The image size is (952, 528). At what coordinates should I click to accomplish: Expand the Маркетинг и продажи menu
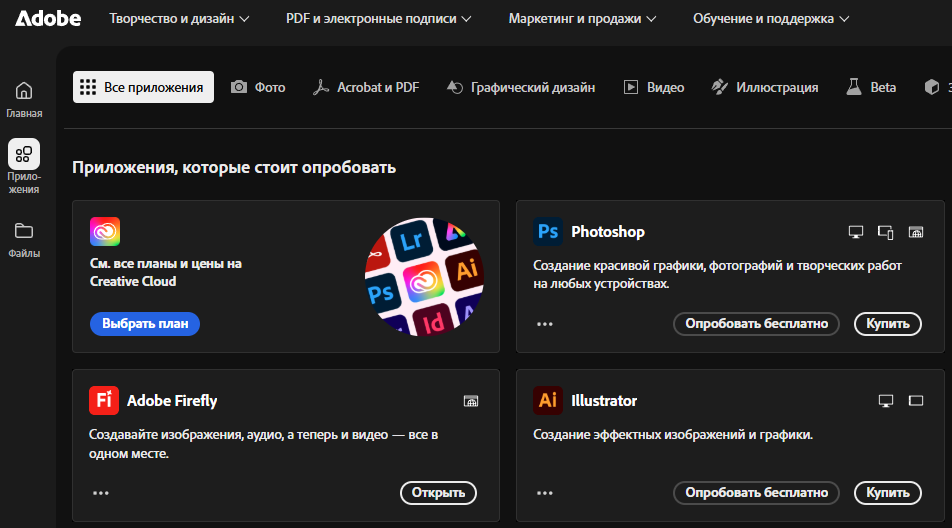point(582,18)
